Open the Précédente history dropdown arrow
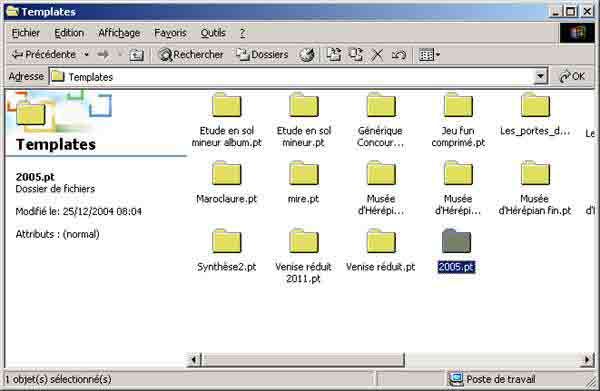 pyautogui.click(x=86, y=55)
